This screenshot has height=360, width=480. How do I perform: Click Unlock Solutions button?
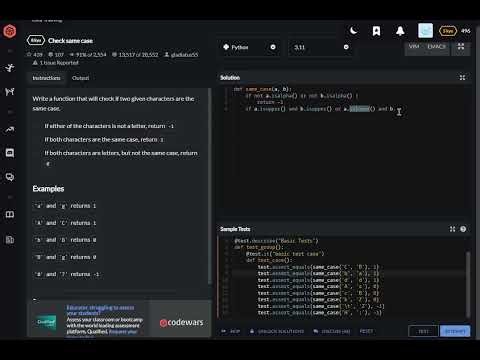pyautogui.click(x=277, y=331)
